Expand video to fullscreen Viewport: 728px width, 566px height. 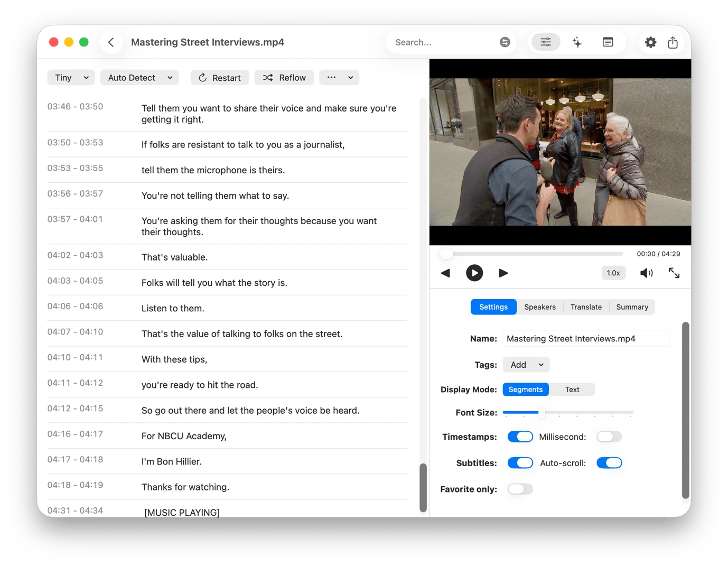(x=674, y=273)
